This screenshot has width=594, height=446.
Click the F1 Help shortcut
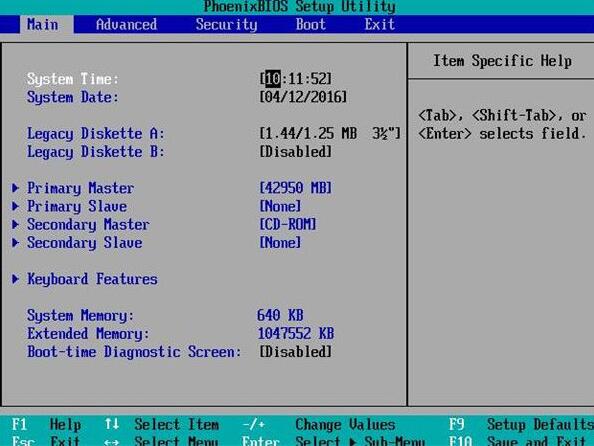pos(46,424)
